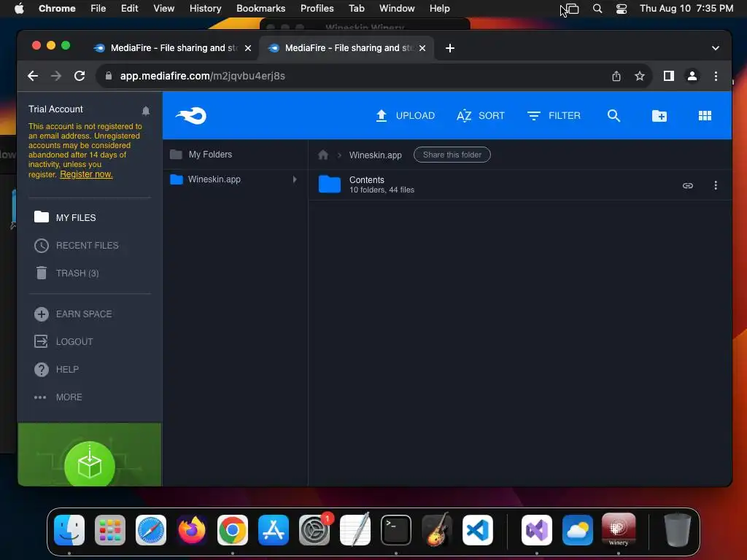Open HELP in the sidebar
This screenshot has width=747, height=560.
(x=57, y=369)
